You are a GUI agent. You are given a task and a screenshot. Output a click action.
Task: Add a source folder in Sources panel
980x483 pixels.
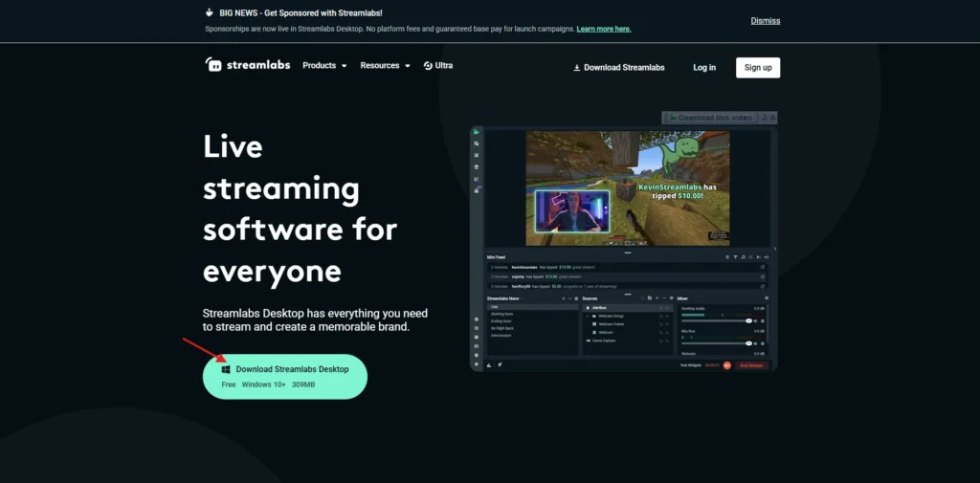(650, 298)
